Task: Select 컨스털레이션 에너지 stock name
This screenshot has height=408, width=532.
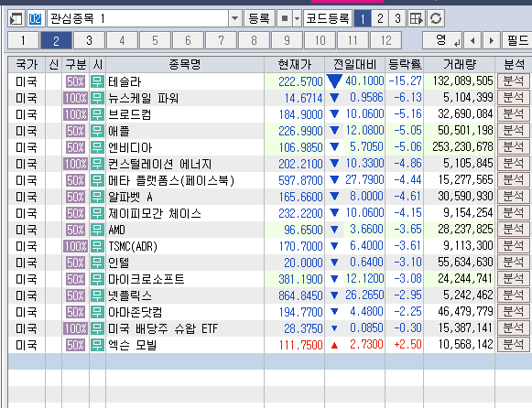Action: 160,165
